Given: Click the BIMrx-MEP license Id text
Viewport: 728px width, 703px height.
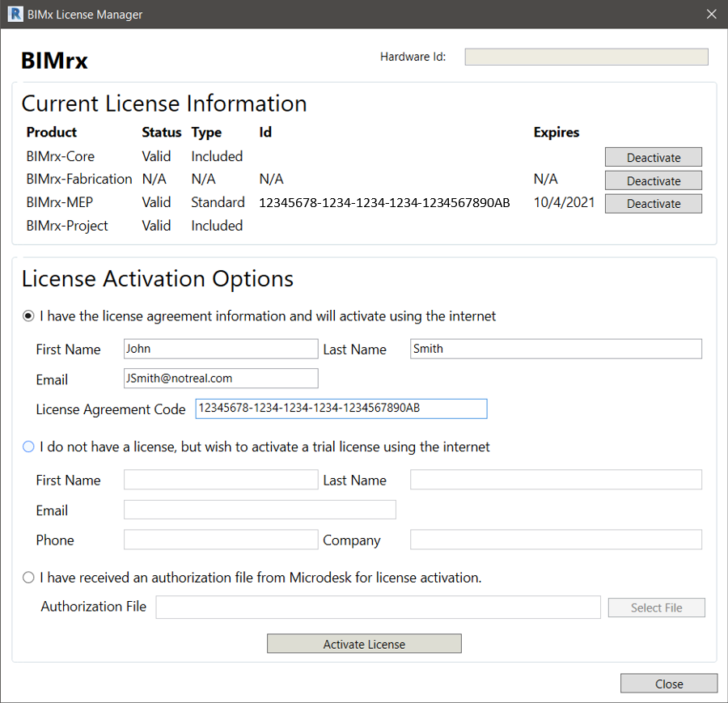Looking at the screenshot, I should pyautogui.click(x=384, y=203).
